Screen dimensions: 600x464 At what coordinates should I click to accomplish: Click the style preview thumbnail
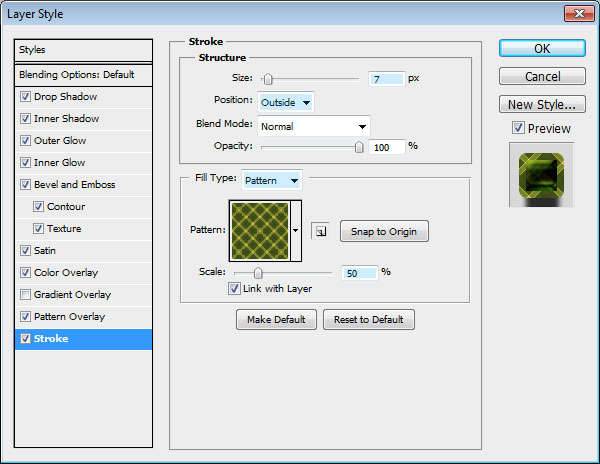[541, 174]
